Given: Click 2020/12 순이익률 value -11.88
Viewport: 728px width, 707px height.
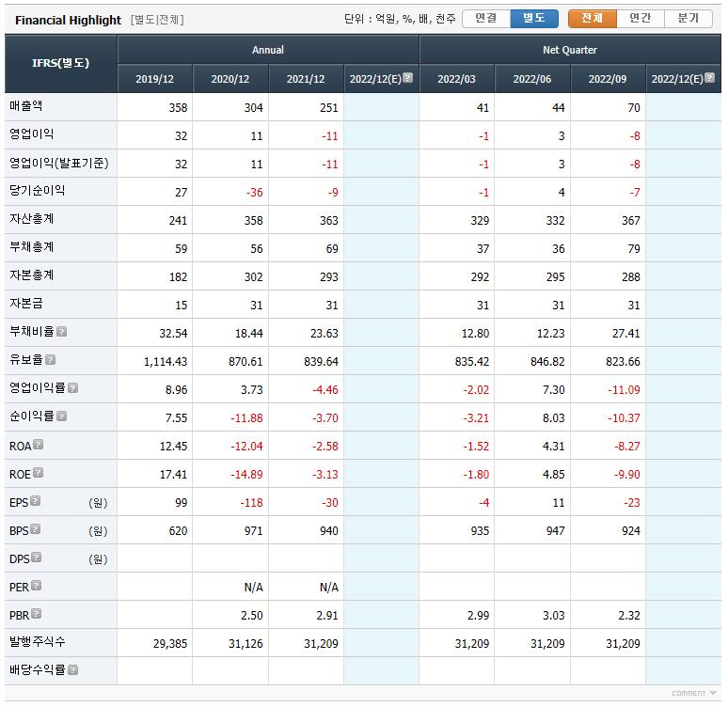Looking at the screenshot, I should point(246,417).
